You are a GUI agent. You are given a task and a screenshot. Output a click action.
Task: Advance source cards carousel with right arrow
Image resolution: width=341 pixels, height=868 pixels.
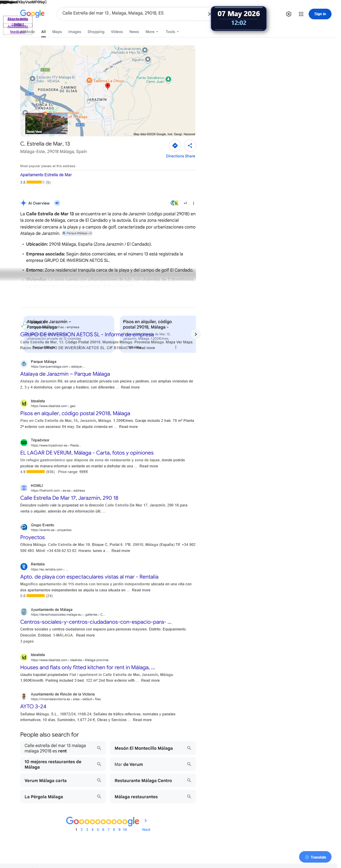tap(195, 334)
